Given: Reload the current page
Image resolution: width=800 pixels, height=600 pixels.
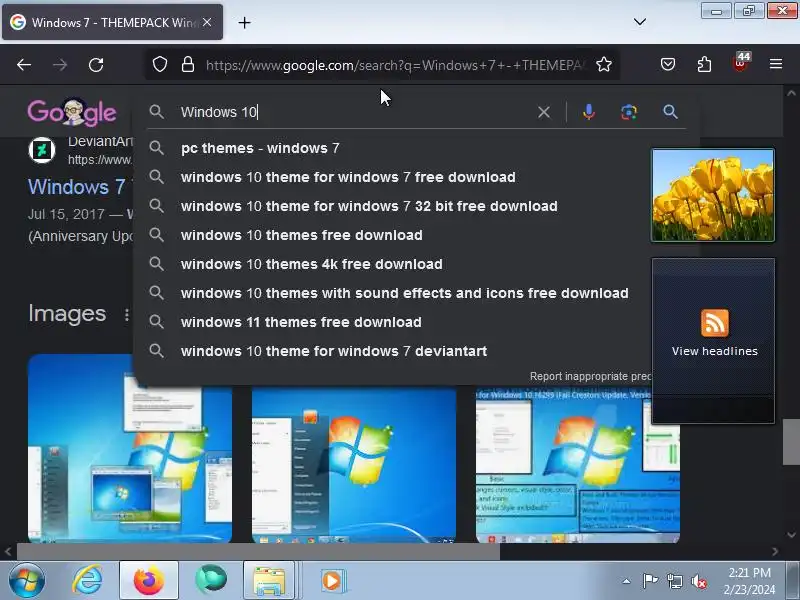Looking at the screenshot, I should (x=96, y=65).
